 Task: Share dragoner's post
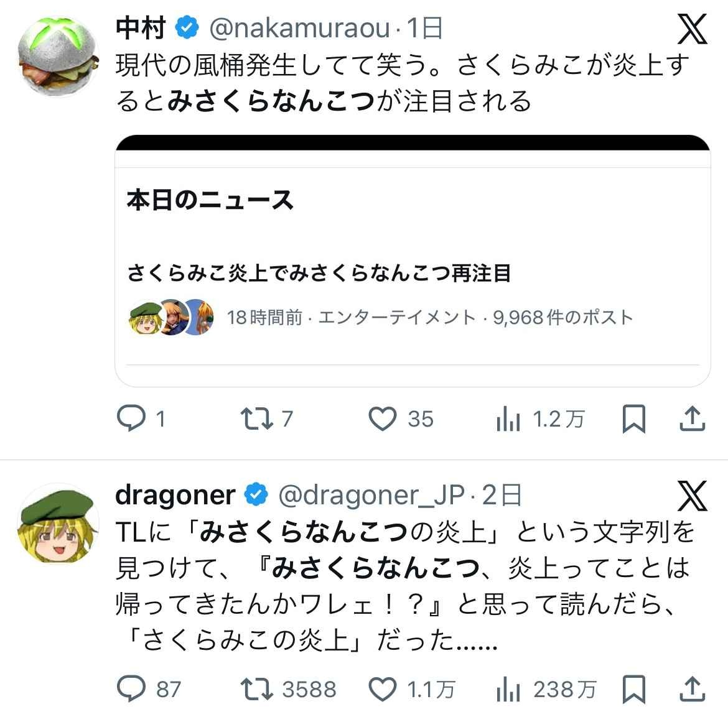click(691, 689)
